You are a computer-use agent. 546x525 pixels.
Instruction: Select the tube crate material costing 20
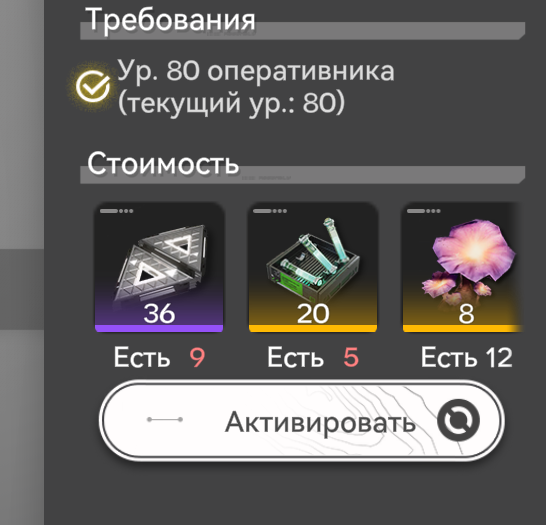click(313, 267)
